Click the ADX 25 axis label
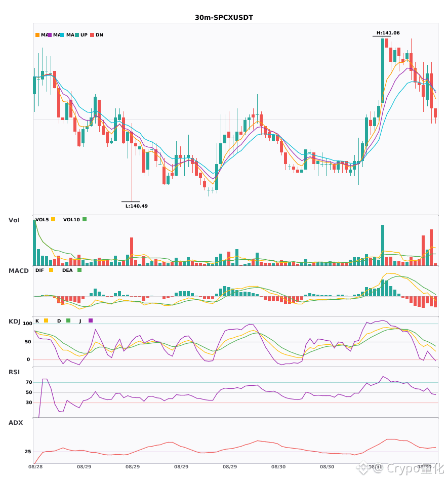This screenshot has width=448, height=481. [28, 452]
